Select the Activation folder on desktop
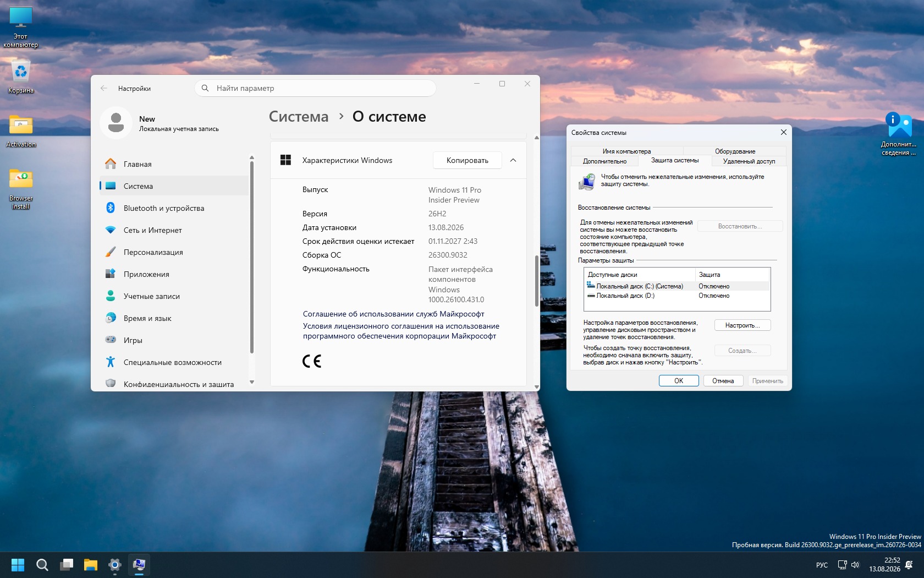Screen dimensions: 924x578 coord(21,131)
